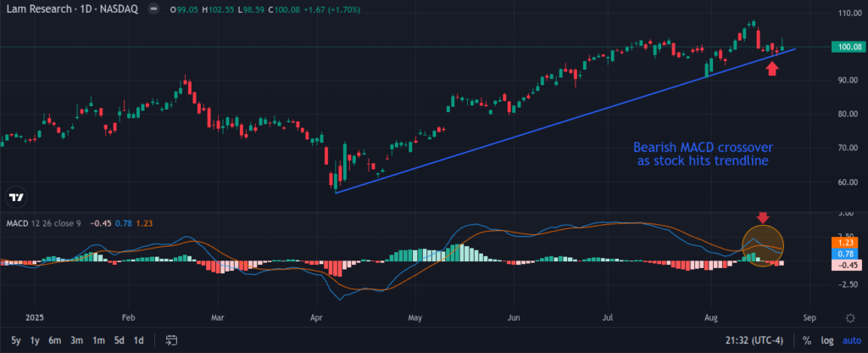This screenshot has width=868, height=353.
Task: Click MACD 12 26 close 9 label
Action: pos(44,223)
